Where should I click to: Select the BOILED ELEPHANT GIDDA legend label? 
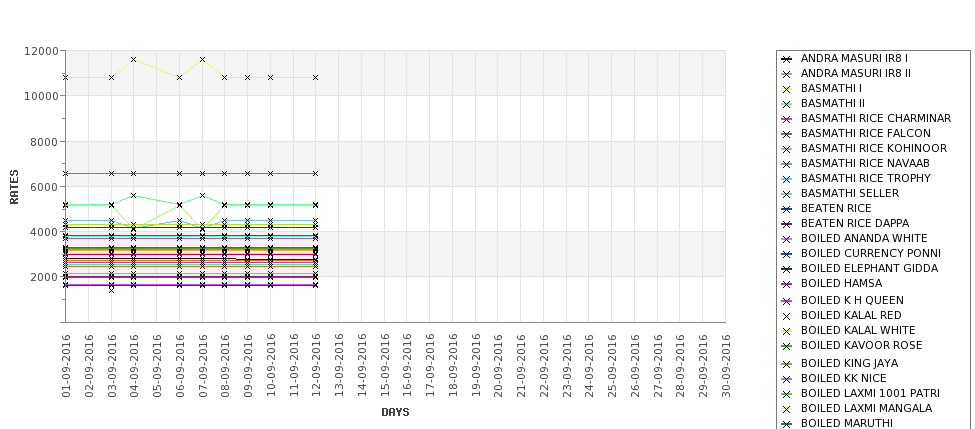869,268
